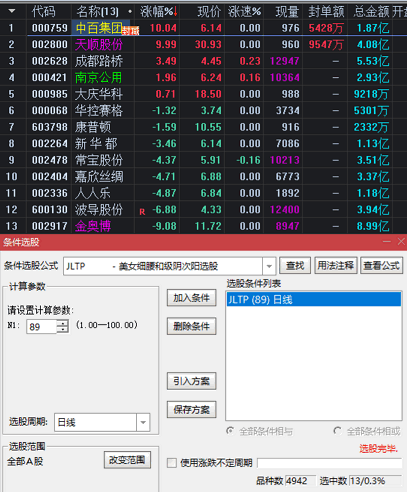Viewport: 407px width, 492px height.
Task: Click stock code 002917
Action: [x=50, y=226]
